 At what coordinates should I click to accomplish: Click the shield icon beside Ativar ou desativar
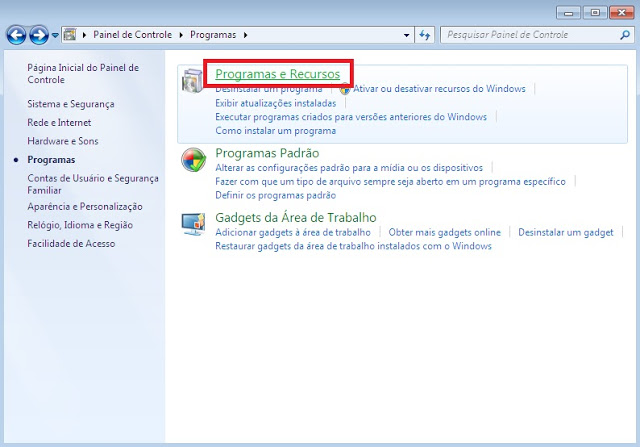coord(345,89)
